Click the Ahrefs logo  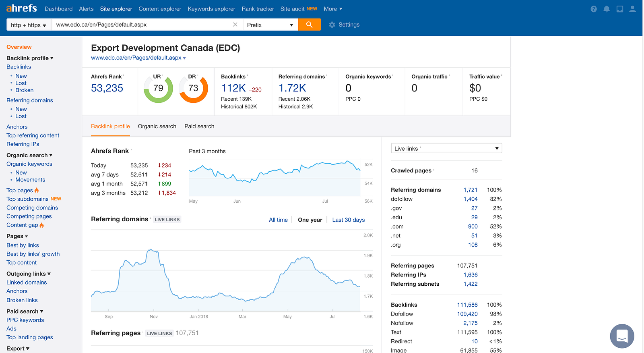(21, 8)
